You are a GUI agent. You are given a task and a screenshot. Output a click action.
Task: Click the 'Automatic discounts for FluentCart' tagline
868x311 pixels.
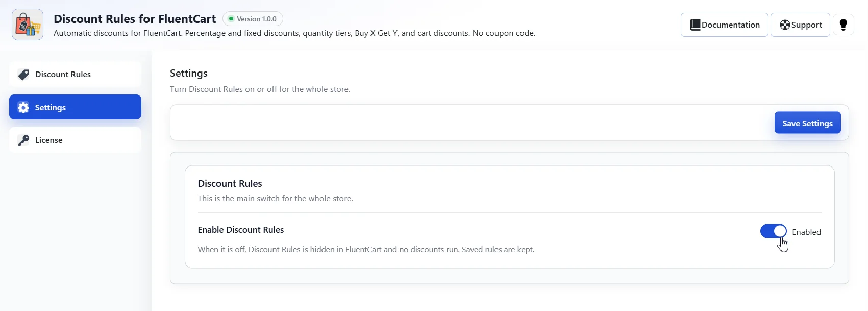294,33
